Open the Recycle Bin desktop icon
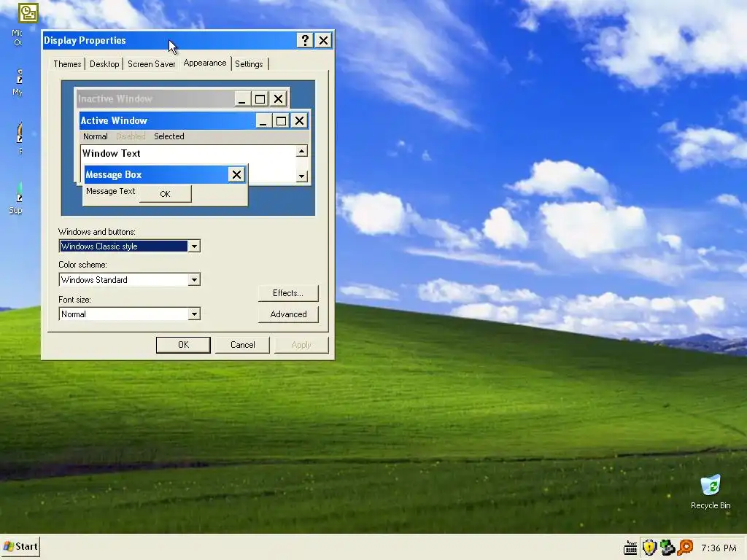Screen dimensions: 747x560 (711, 491)
